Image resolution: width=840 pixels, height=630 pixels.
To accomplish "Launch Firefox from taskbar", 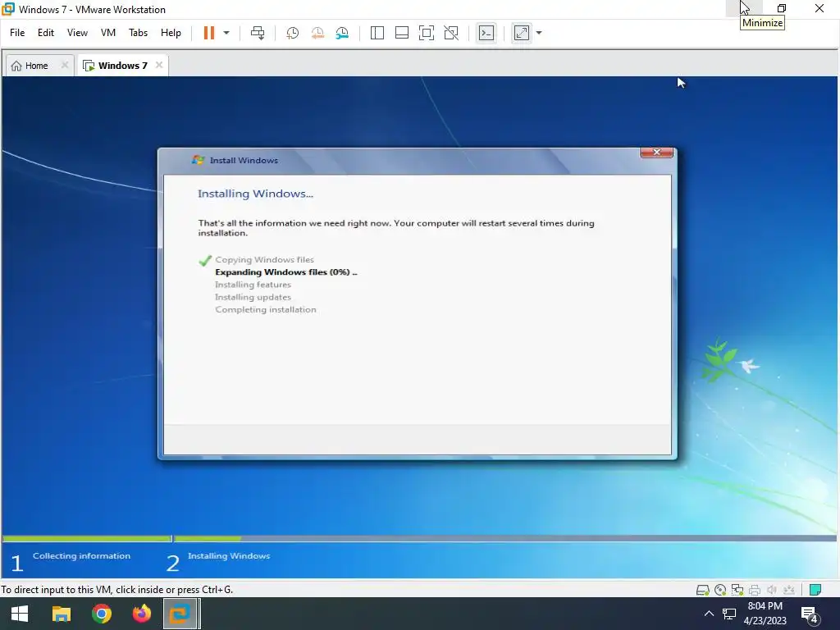I will [x=141, y=614].
